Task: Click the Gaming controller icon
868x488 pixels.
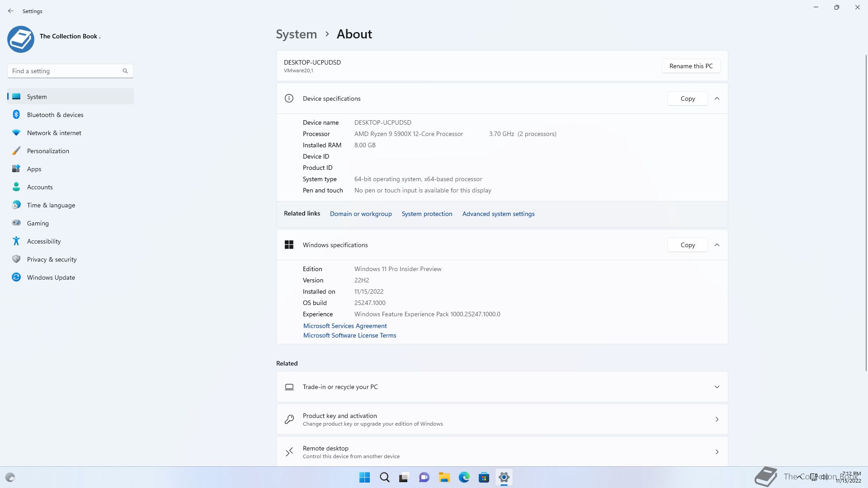Action: coord(16,223)
